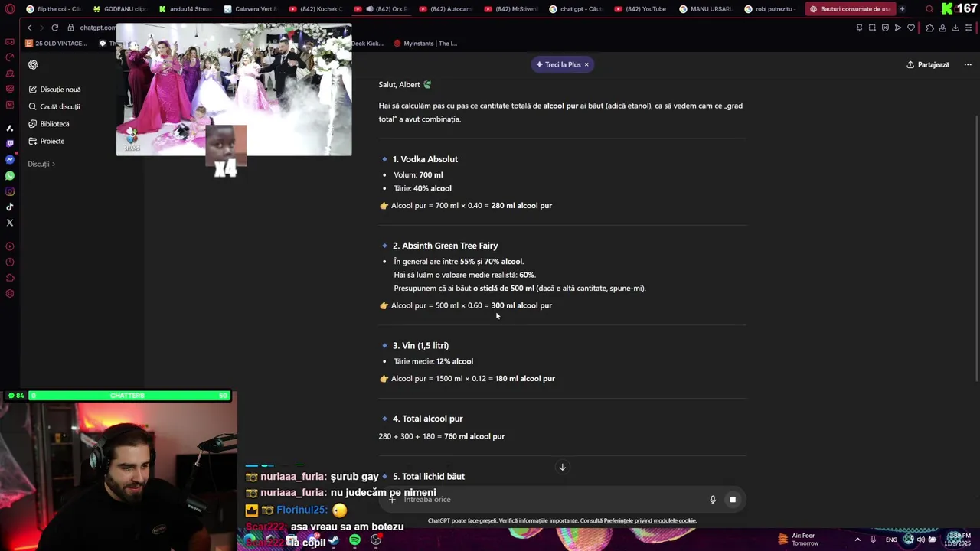This screenshot has height=551, width=980.
Task: Open Easy Setup menu icon in toolbar
Action: coord(969,28)
